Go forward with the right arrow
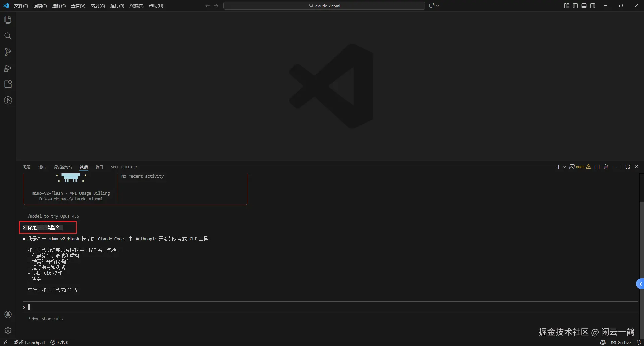This screenshot has height=346, width=644. pos(216,6)
